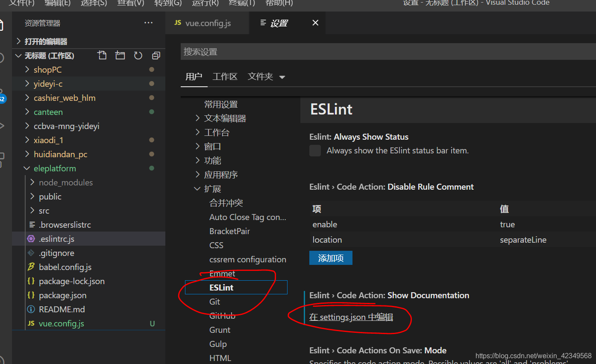The width and height of the screenshot is (596, 364).
Task: Close the 设置 tab with the X
Action: [x=315, y=23]
